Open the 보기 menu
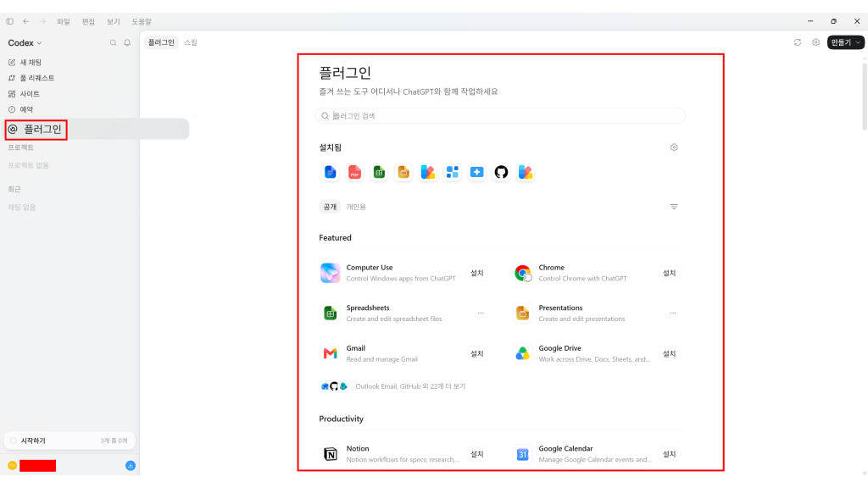This screenshot has height=488, width=868. [113, 21]
